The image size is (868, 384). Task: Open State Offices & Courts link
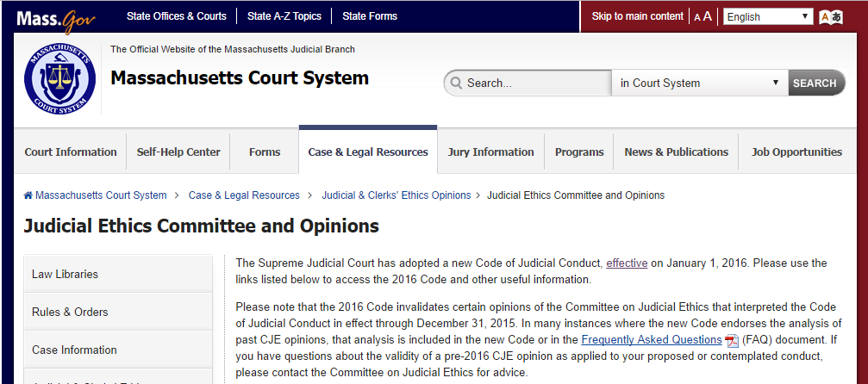pos(177,16)
